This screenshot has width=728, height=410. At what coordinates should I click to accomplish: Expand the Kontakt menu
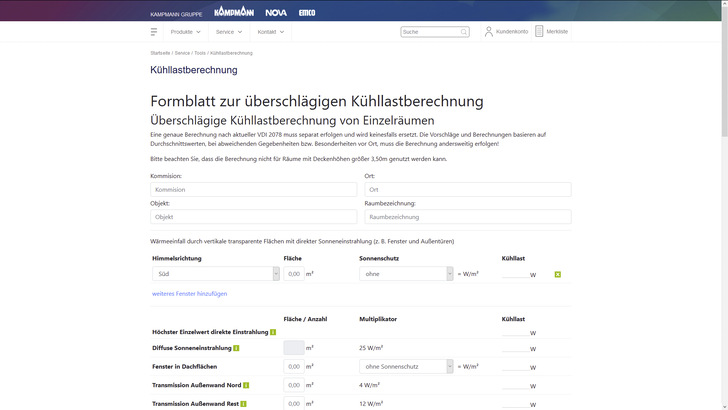tap(270, 32)
